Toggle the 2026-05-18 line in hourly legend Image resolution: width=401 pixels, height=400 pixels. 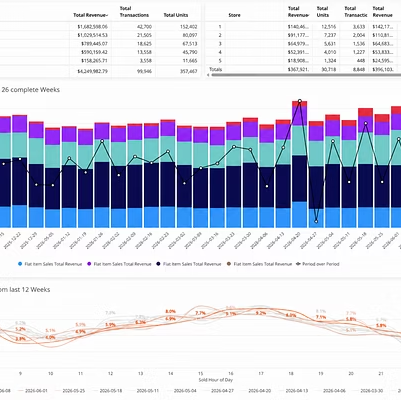(107, 390)
